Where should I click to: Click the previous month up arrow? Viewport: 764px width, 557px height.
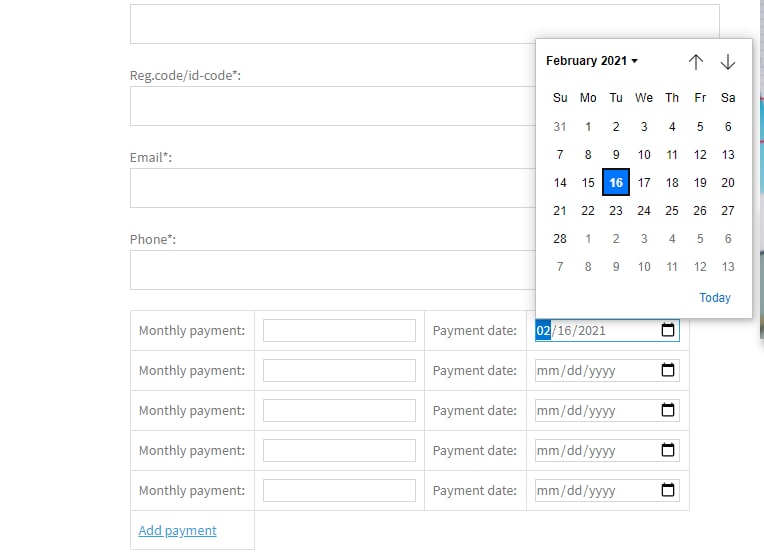pyautogui.click(x=696, y=62)
